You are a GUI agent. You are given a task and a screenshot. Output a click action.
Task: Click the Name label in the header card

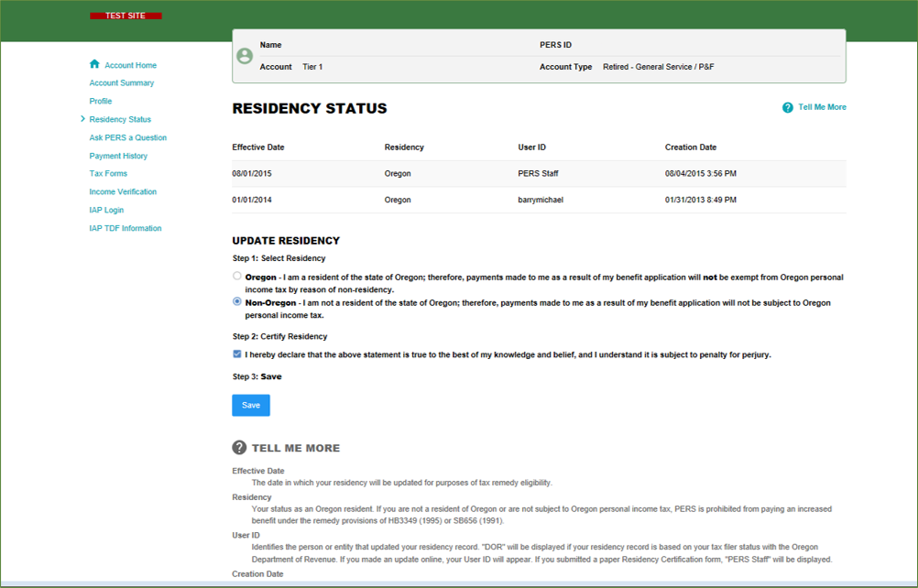tap(270, 45)
